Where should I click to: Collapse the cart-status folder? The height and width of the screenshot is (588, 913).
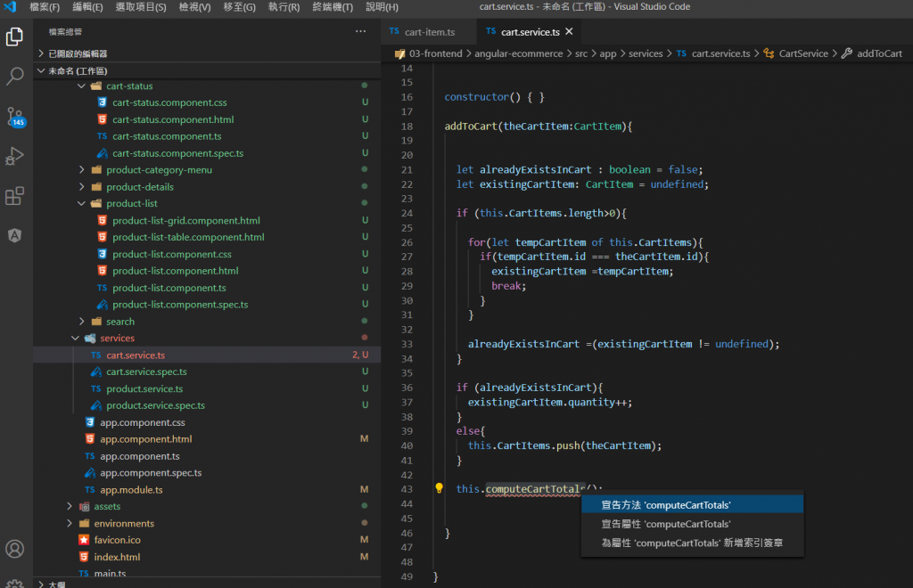point(82,86)
